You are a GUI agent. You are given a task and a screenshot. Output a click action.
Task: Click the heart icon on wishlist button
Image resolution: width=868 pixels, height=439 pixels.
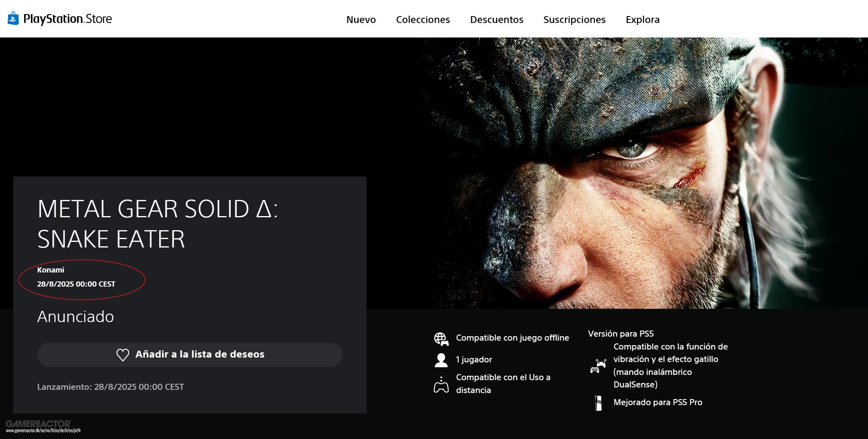point(122,355)
